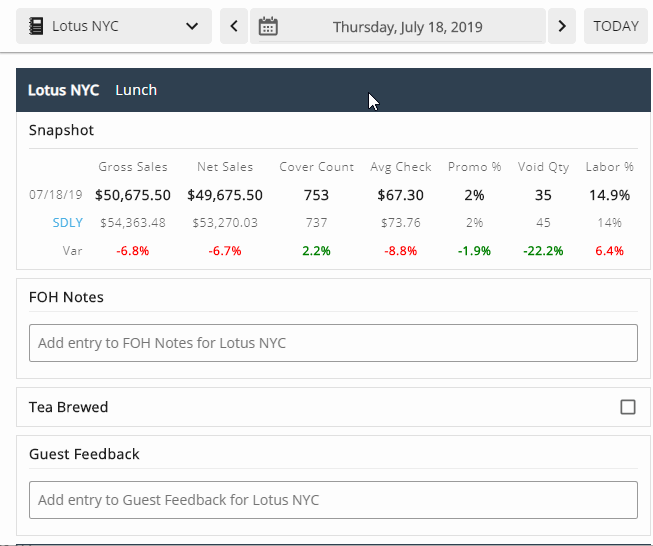653x546 pixels.
Task: Click the Net Sales value $49,675.50
Action: coord(225,195)
